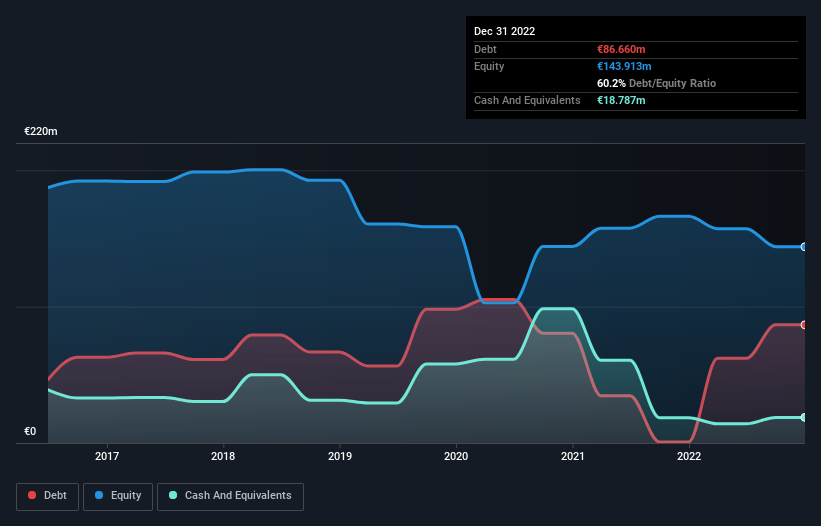Click the €18.787m cash value
The image size is (821, 526).
(x=622, y=100)
